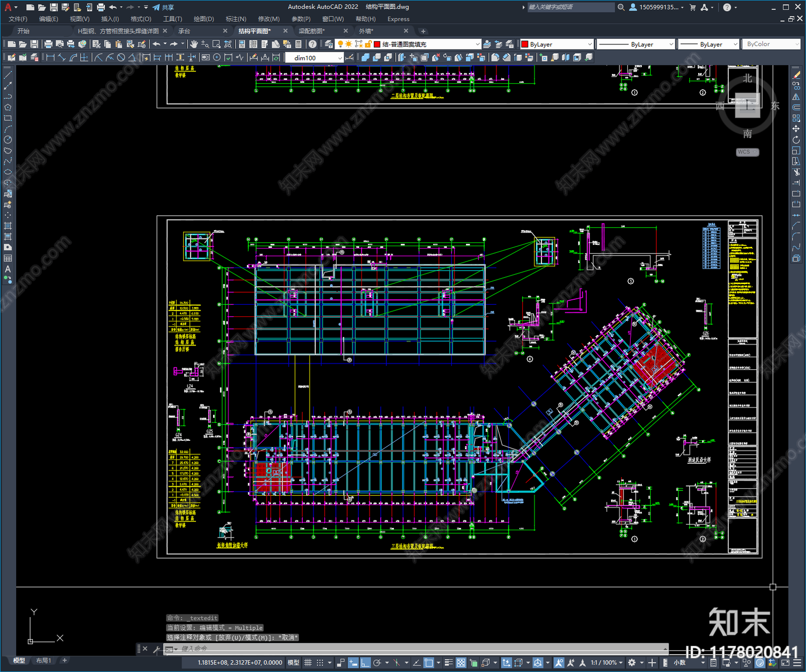The width and height of the screenshot is (806, 672).
Task: Open the 文件(F) menu
Action: point(18,19)
